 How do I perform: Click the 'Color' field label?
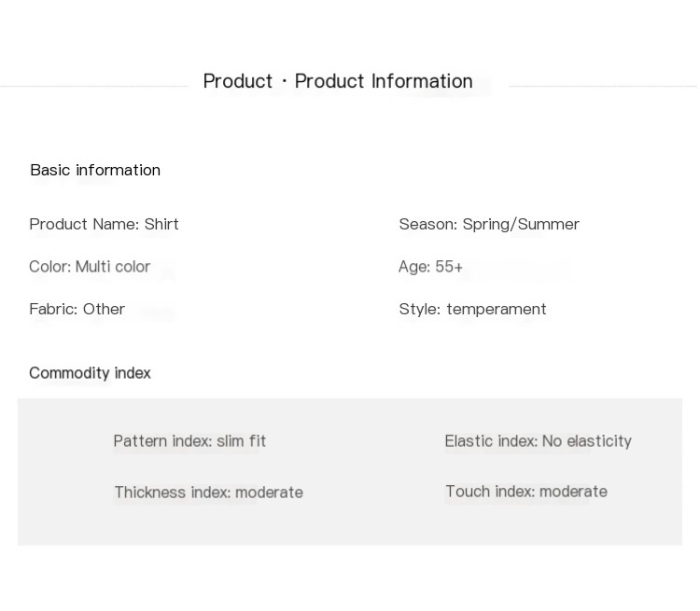pyautogui.click(x=49, y=267)
